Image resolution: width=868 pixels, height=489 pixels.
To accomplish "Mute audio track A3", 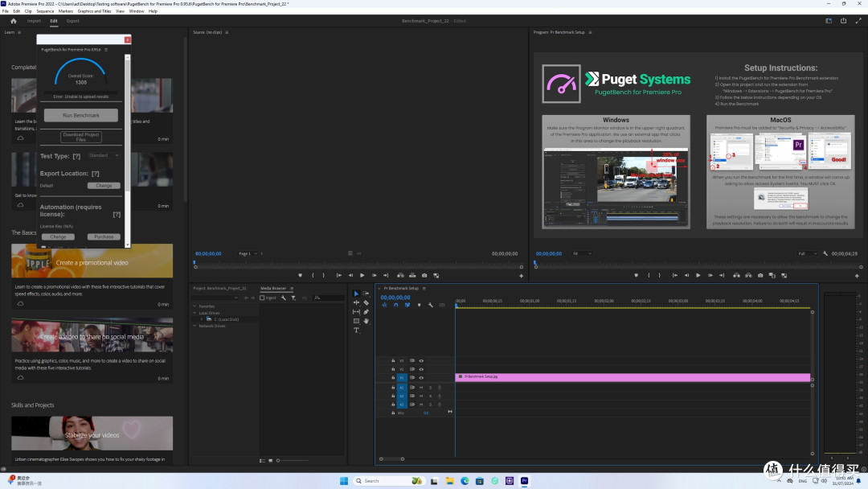I will click(421, 405).
